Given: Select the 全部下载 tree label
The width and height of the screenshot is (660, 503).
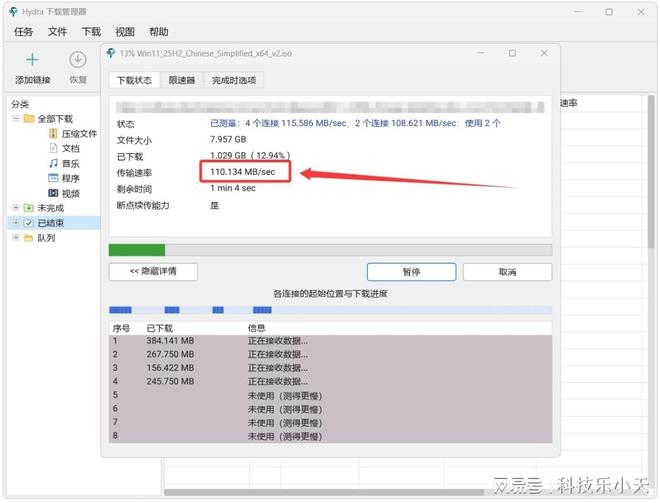Looking at the screenshot, I should point(55,119).
